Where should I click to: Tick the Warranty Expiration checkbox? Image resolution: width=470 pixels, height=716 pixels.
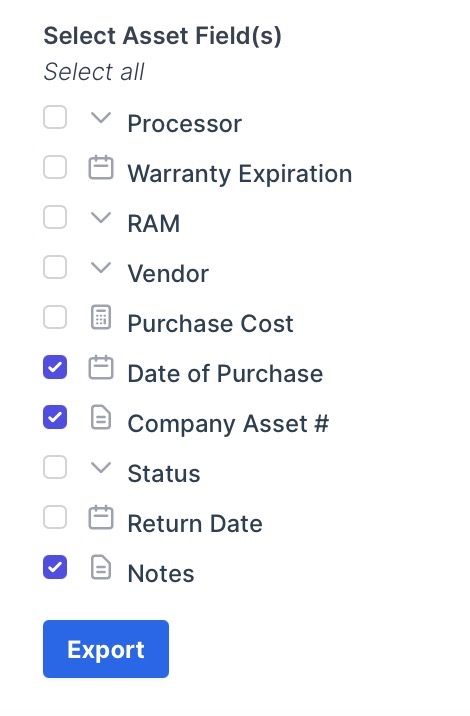tap(55, 167)
